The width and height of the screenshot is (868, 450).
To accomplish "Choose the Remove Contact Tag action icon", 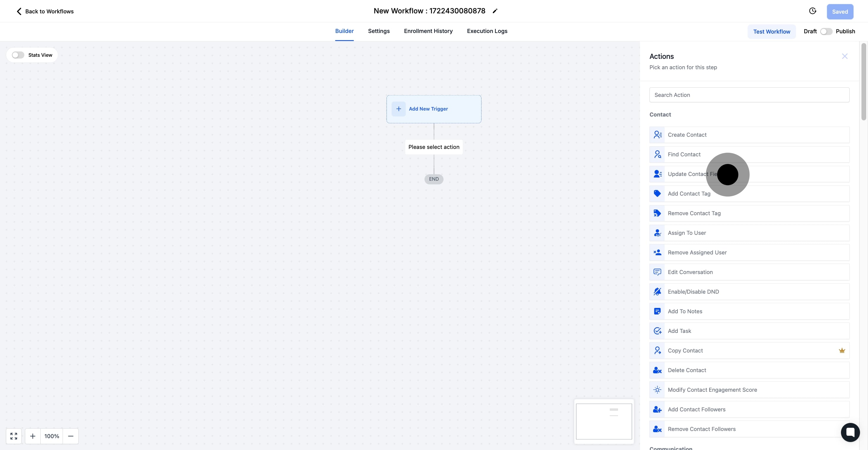I will tap(658, 213).
